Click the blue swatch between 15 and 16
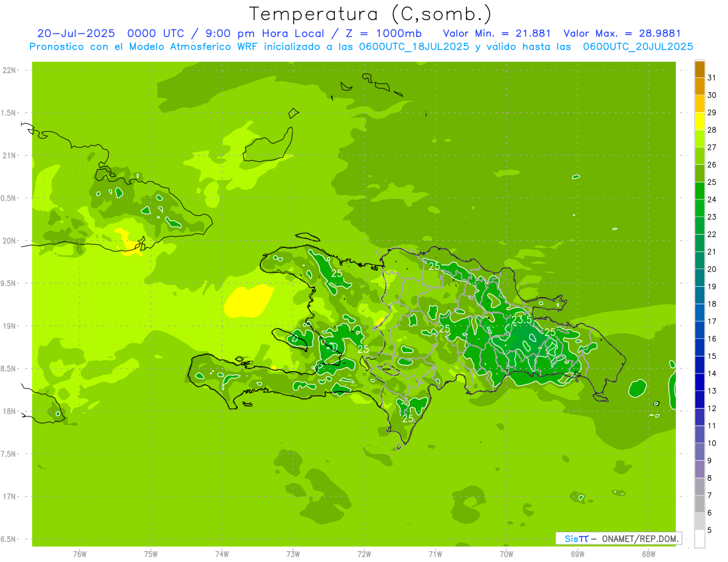728x562 pixels. (x=699, y=347)
